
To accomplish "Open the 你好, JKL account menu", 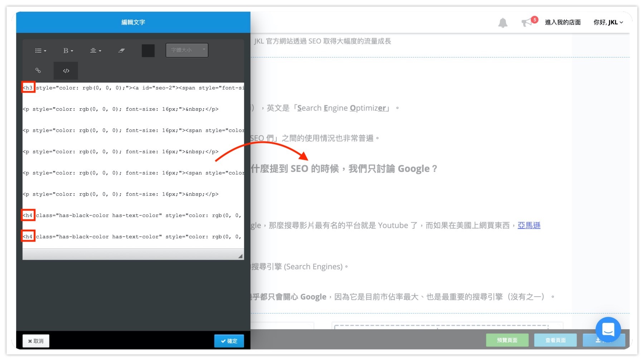I will coord(608,22).
